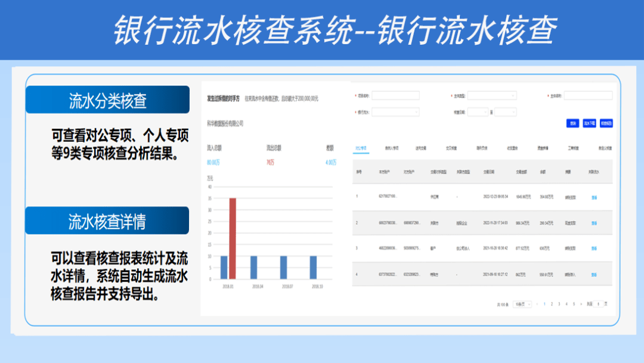Click the blue bar above 2018.04

[254, 268]
